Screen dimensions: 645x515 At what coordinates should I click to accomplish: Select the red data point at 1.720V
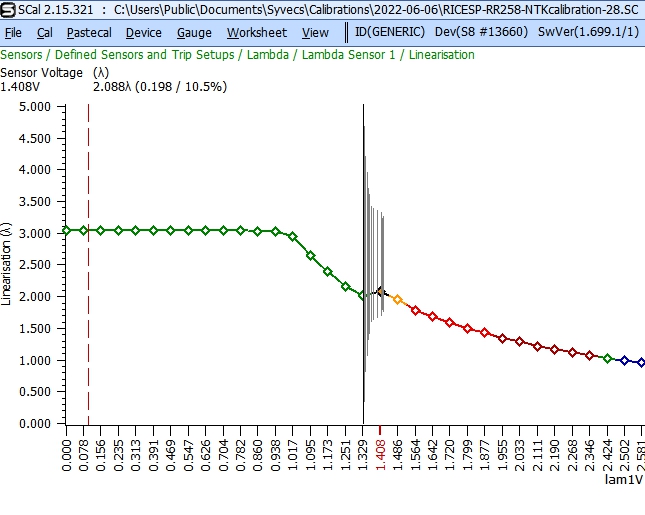[450, 322]
